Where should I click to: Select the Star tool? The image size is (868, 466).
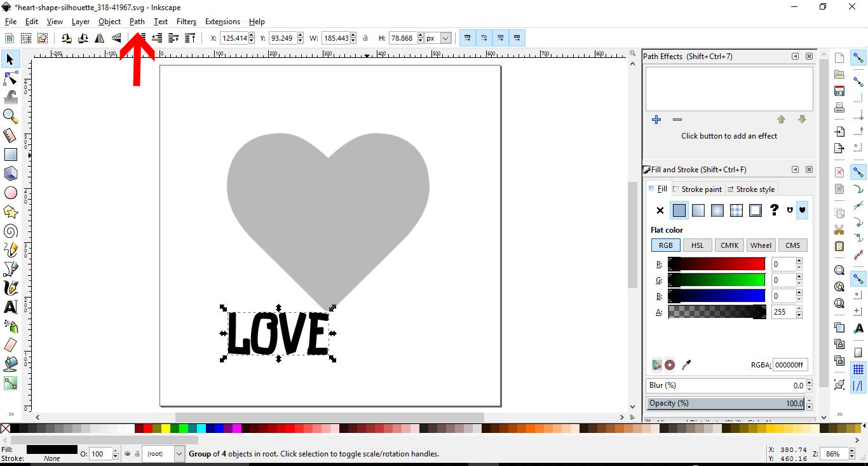[10, 212]
